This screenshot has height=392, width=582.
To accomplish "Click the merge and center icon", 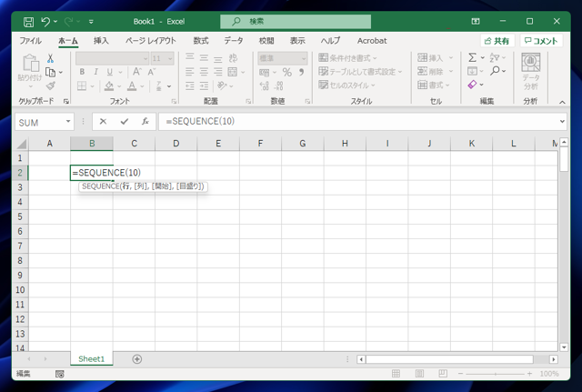I will tap(233, 72).
